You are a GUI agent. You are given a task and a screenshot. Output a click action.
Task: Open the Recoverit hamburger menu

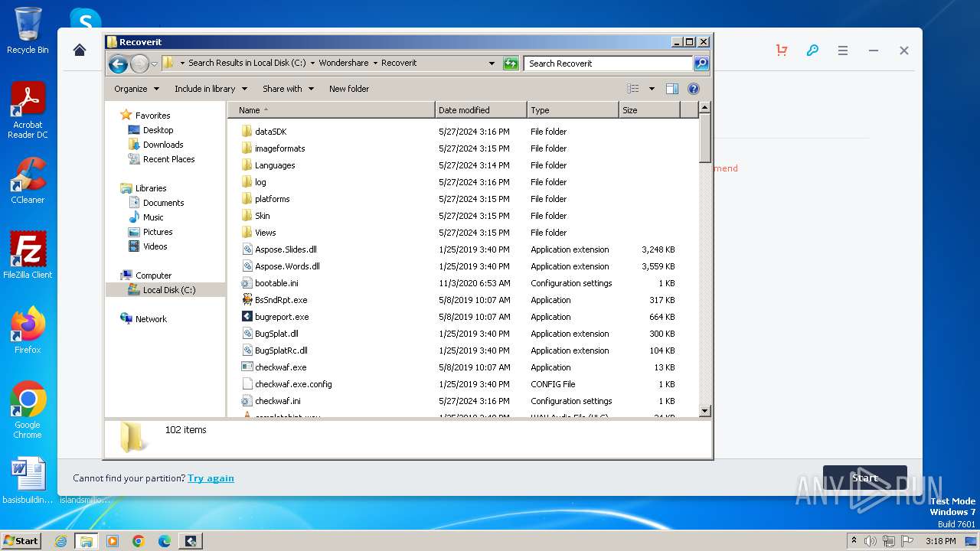click(843, 51)
